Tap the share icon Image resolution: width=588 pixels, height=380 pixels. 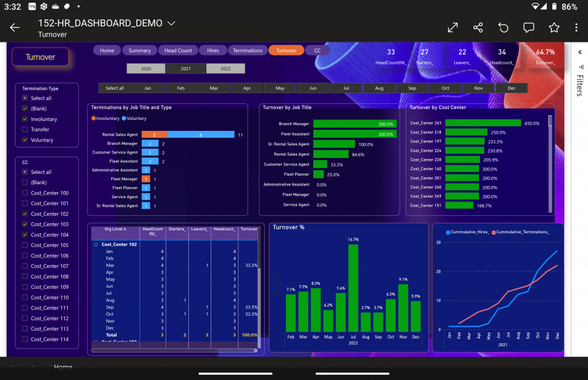click(x=478, y=28)
